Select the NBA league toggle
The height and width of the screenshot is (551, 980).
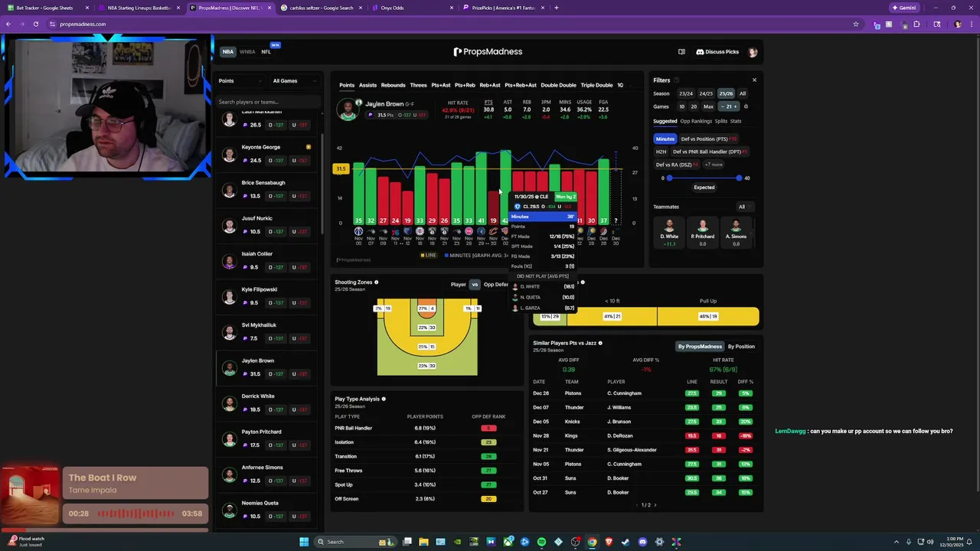227,52
